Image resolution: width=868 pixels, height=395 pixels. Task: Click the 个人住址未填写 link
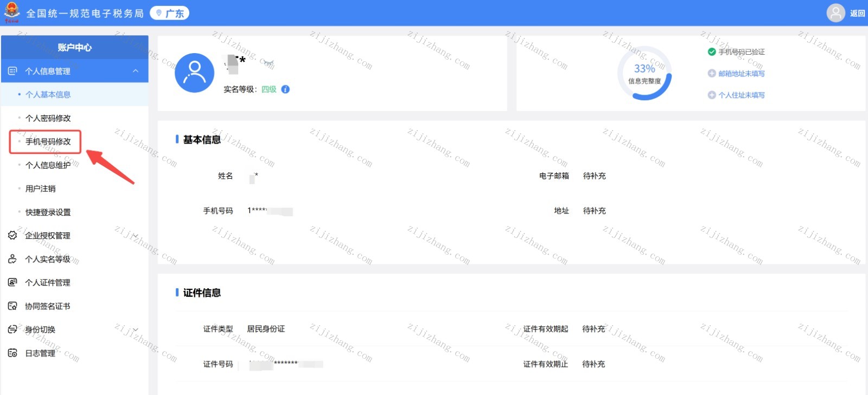coord(741,95)
